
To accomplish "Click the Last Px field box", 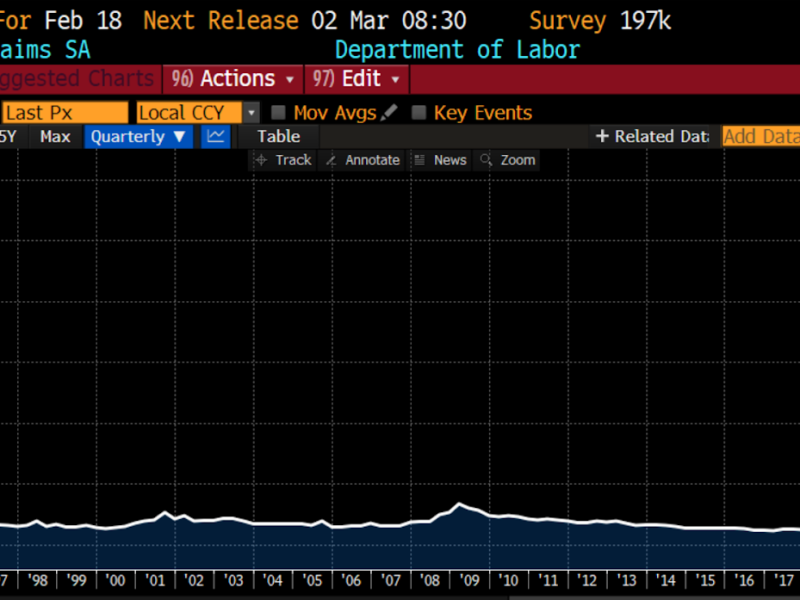I will (65, 113).
